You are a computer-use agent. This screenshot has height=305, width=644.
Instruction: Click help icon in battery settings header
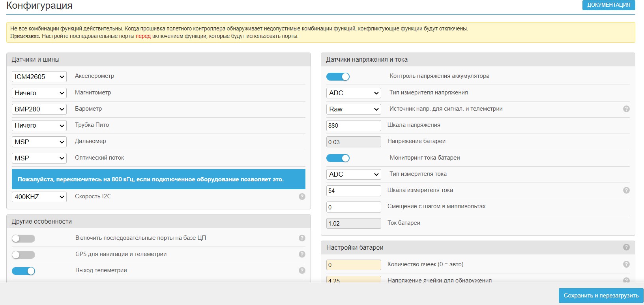626,247
